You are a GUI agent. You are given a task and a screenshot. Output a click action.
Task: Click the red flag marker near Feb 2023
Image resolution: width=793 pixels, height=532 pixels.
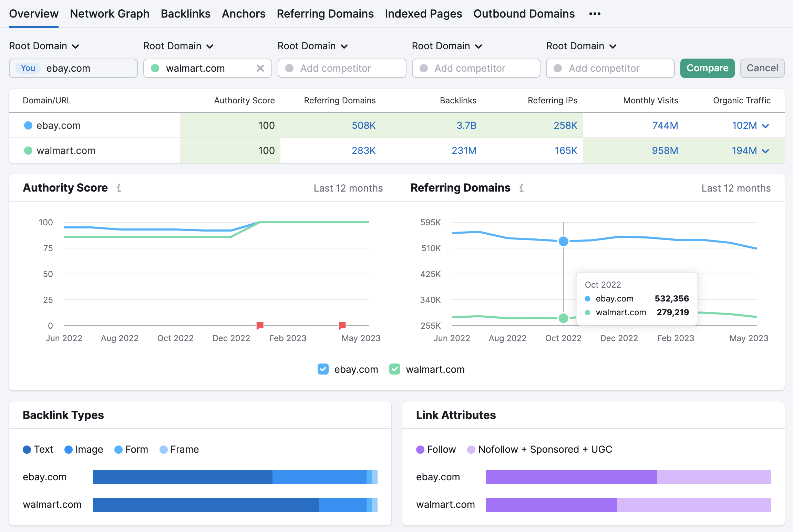tap(259, 325)
